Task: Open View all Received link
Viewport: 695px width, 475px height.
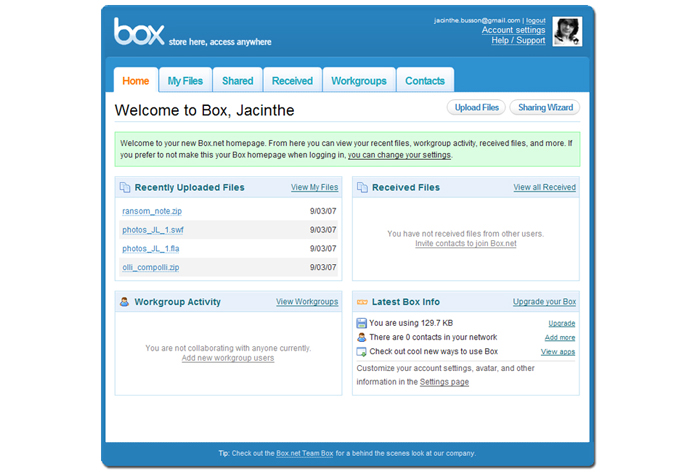Action: pos(544,187)
